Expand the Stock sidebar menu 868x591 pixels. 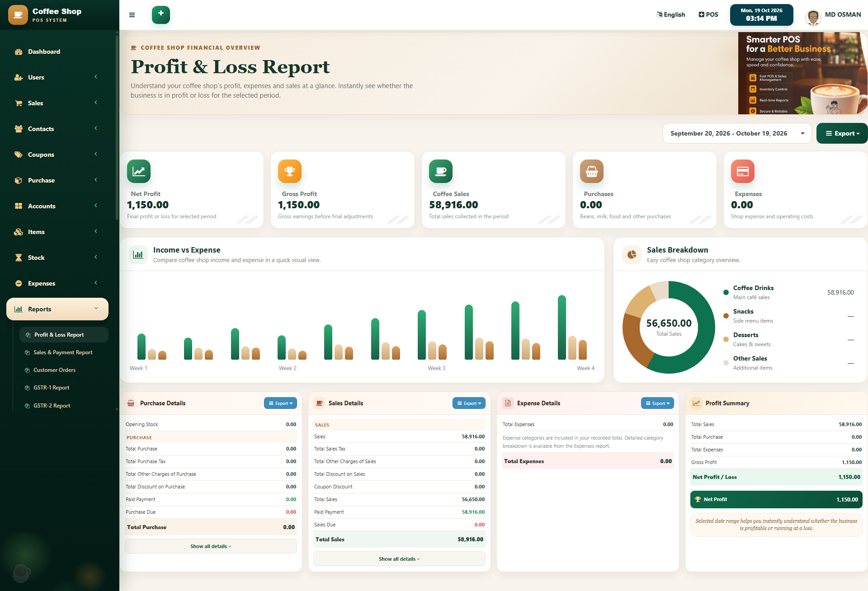57,258
